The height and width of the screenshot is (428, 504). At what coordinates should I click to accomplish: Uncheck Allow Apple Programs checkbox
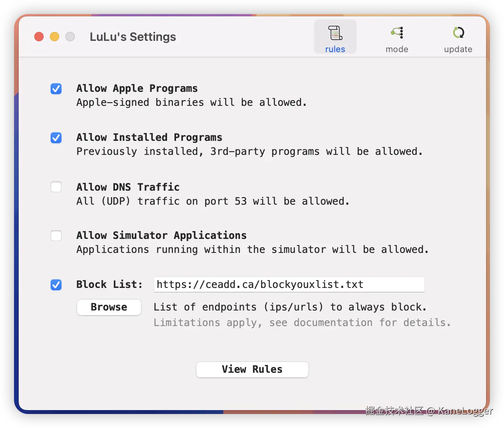point(56,89)
